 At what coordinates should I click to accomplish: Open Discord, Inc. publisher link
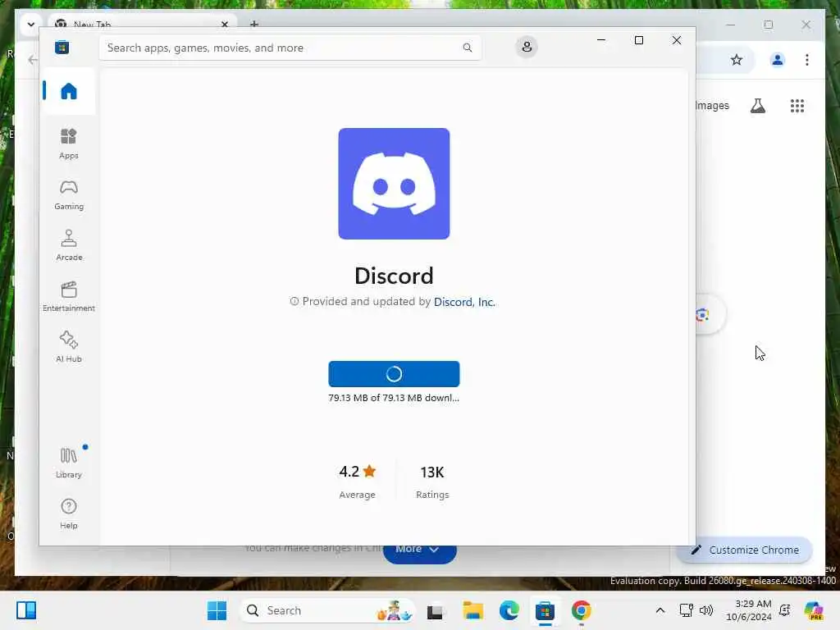click(x=464, y=302)
